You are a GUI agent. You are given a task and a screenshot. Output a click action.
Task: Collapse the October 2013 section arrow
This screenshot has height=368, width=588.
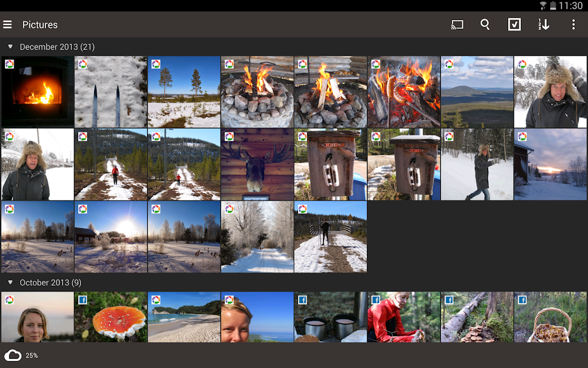click(10, 282)
